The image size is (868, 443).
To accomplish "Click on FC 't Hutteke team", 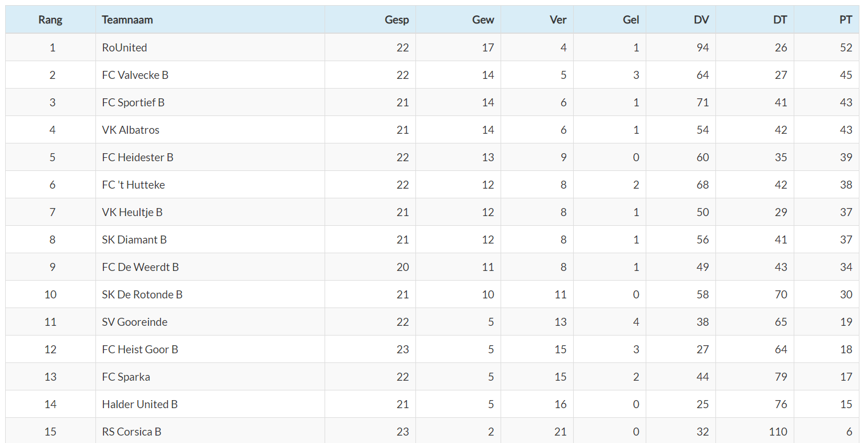I will point(134,185).
